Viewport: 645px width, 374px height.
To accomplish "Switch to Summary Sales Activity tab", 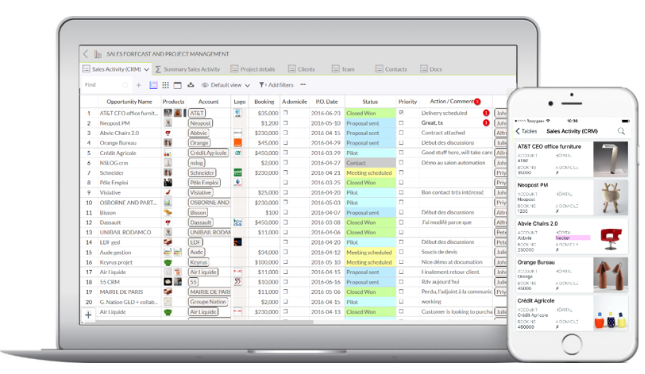I will click(188, 70).
